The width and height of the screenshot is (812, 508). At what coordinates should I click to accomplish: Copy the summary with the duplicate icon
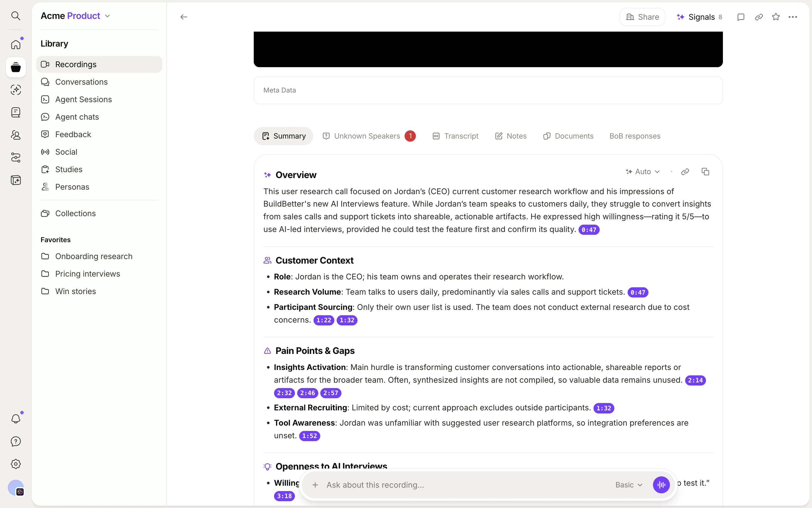click(705, 172)
